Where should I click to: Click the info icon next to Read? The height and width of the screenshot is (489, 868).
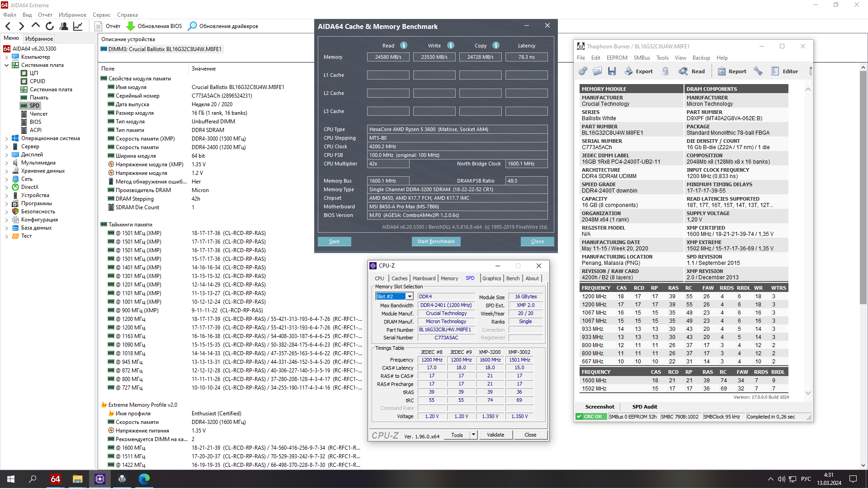coord(404,46)
